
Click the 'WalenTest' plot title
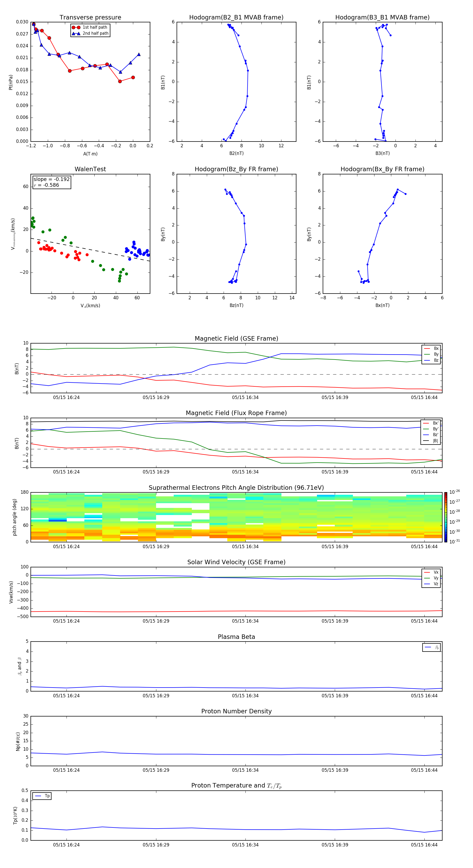pos(90,169)
